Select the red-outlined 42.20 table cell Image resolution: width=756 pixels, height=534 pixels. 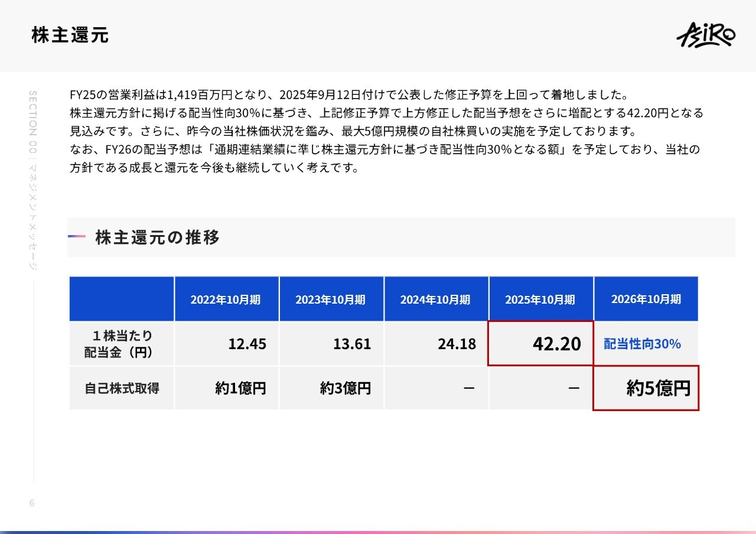(540, 344)
